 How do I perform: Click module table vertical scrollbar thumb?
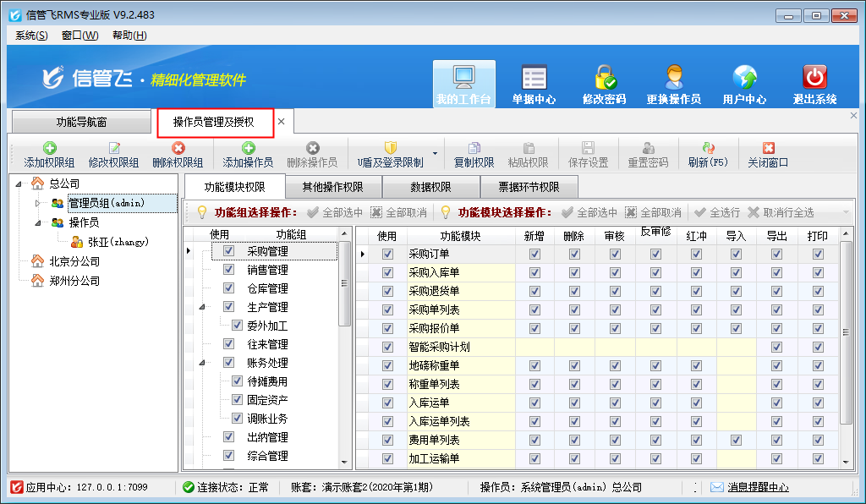(846, 332)
